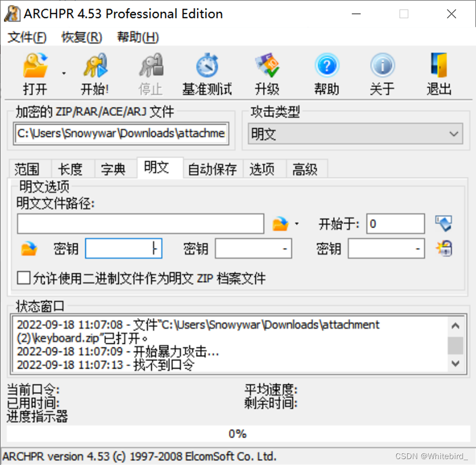The width and height of the screenshot is (476, 465).
Task: Close the ARCHPR window
Action: click(x=451, y=14)
